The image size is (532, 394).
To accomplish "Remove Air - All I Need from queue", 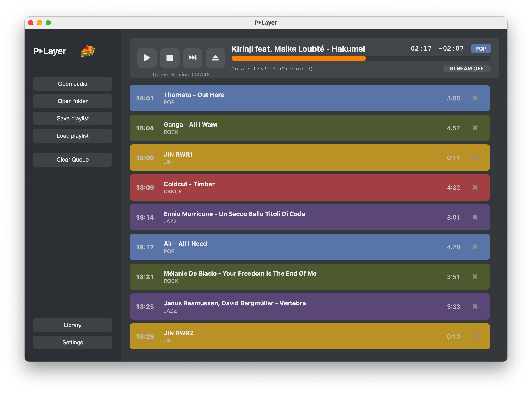I will click(475, 247).
